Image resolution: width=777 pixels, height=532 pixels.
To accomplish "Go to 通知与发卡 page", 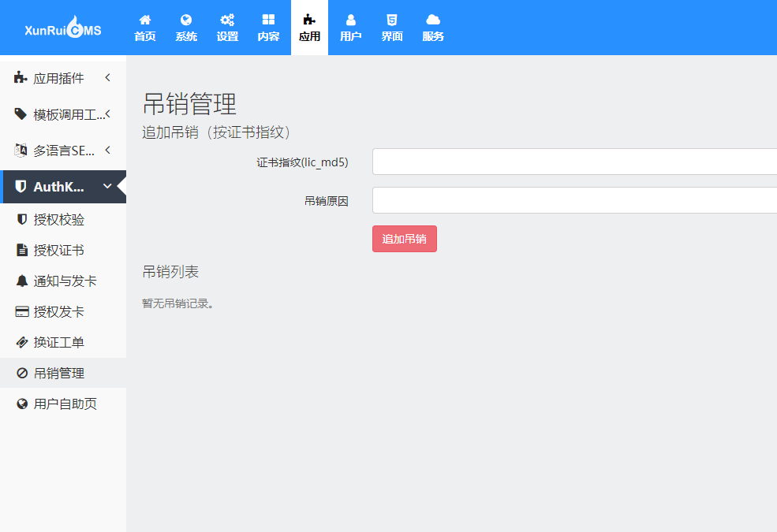I will pos(65,281).
